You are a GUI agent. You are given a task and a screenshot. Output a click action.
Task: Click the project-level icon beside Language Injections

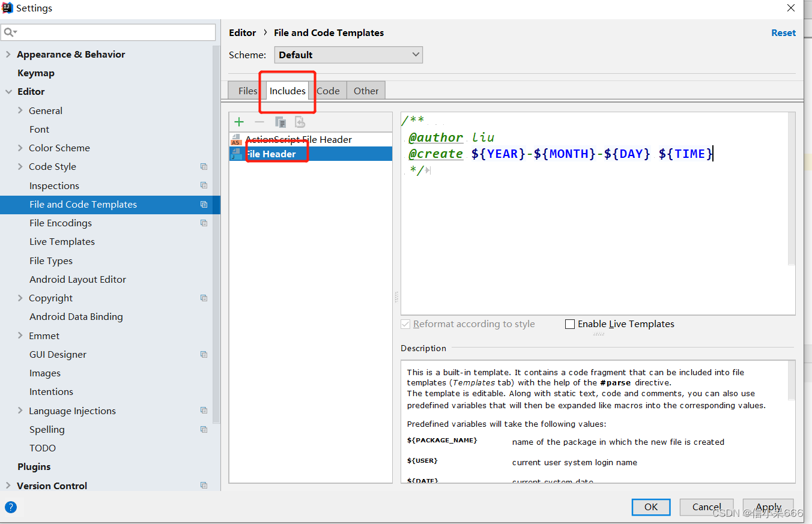pos(204,411)
